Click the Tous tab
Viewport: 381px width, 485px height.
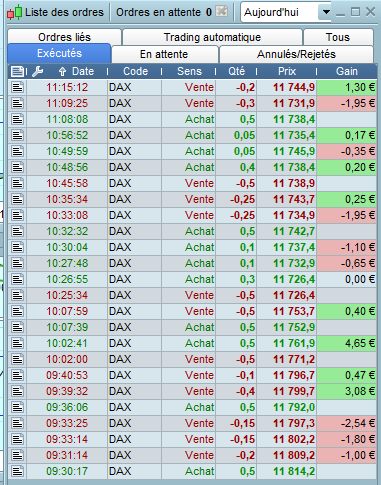(x=338, y=37)
